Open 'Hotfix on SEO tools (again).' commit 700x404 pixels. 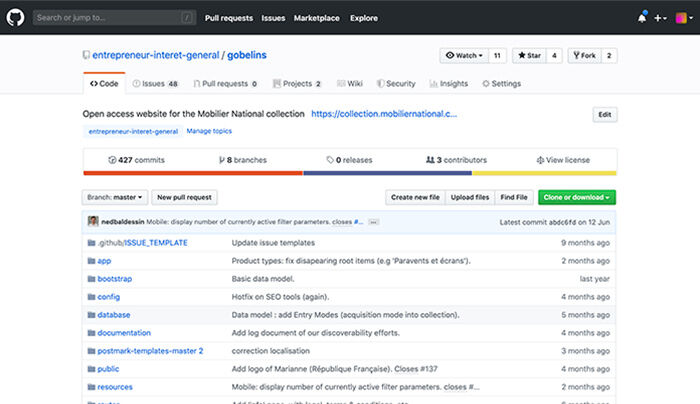click(x=280, y=297)
